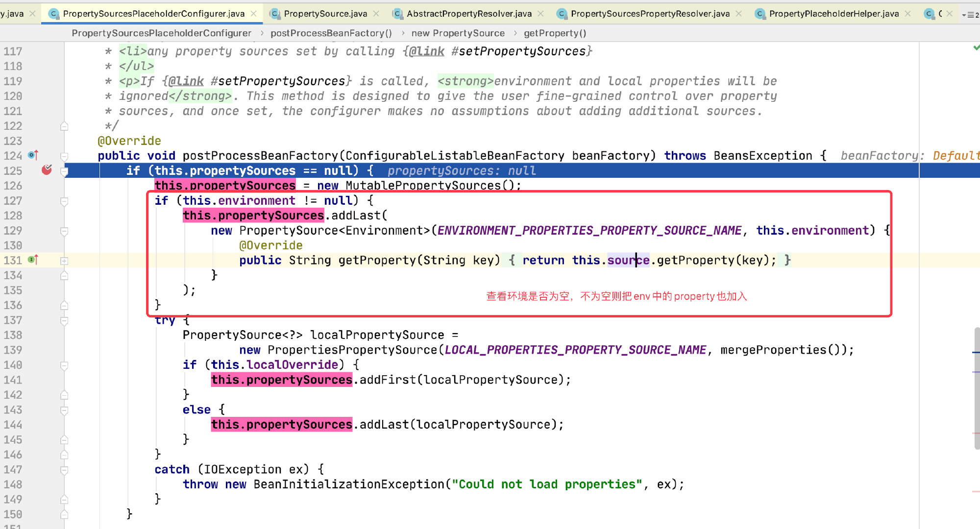Open the hidden tabs list dropdown
The width and height of the screenshot is (980, 529).
click(970, 15)
